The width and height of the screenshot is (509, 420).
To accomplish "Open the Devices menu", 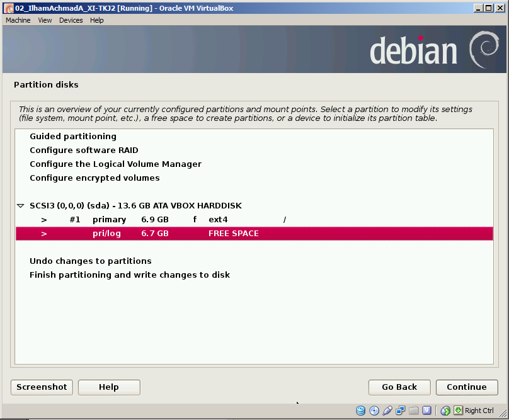I will coord(71,20).
